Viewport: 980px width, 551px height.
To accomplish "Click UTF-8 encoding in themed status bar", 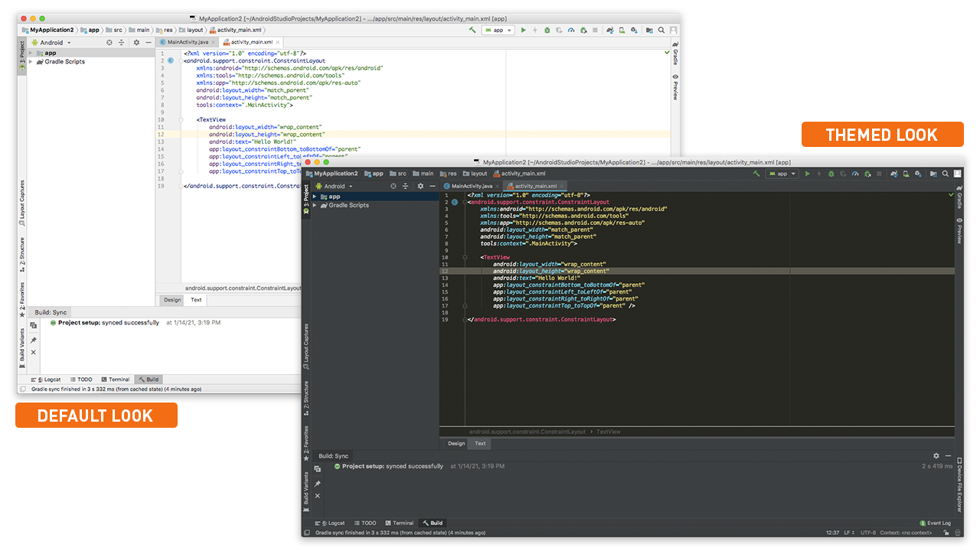I will click(x=868, y=533).
